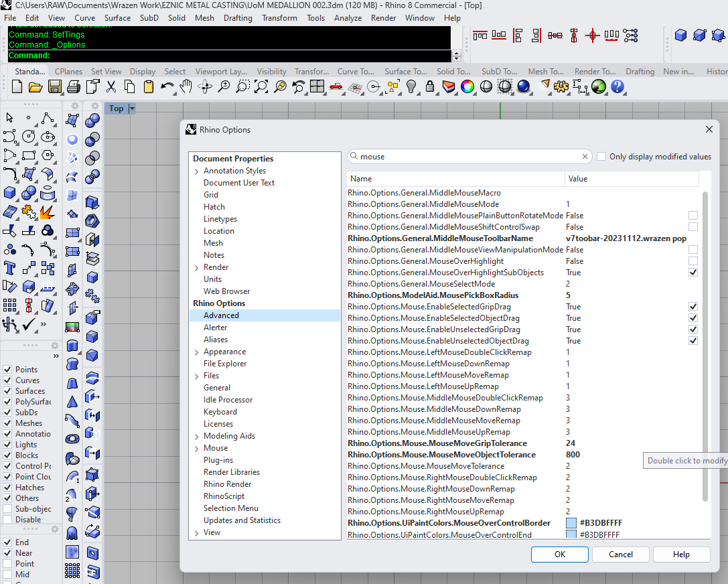This screenshot has width=728, height=584.
Task: Open the Top viewport title dropdown arrow
Action: [132, 108]
